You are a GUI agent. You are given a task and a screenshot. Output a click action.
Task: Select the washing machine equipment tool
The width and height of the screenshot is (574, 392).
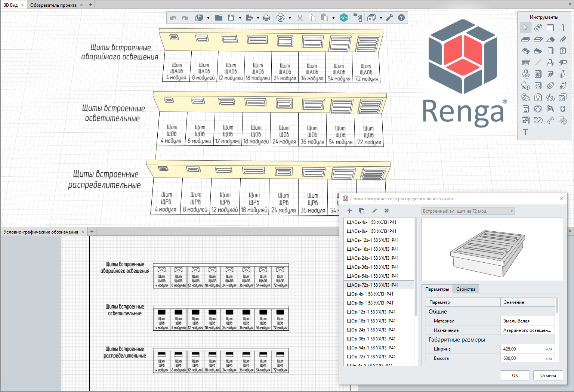click(538, 74)
